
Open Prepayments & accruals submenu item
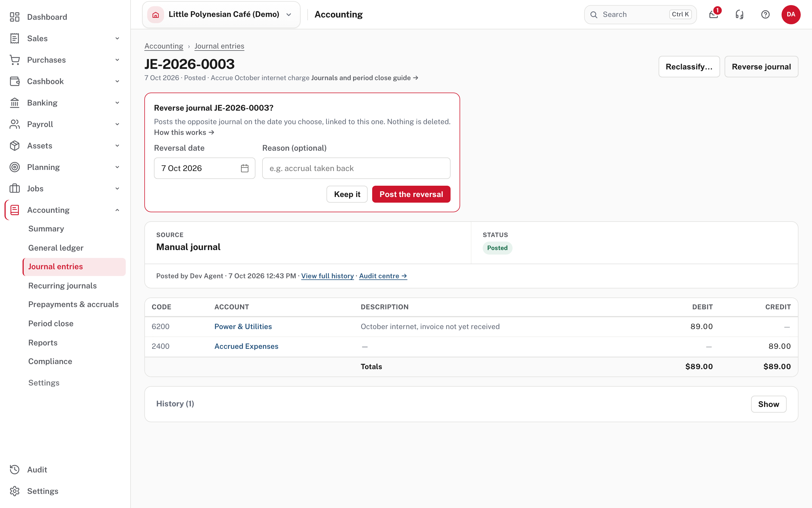(x=74, y=305)
